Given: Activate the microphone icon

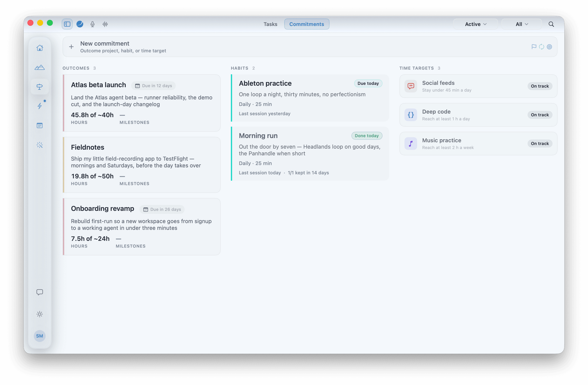Looking at the screenshot, I should pyautogui.click(x=92, y=24).
